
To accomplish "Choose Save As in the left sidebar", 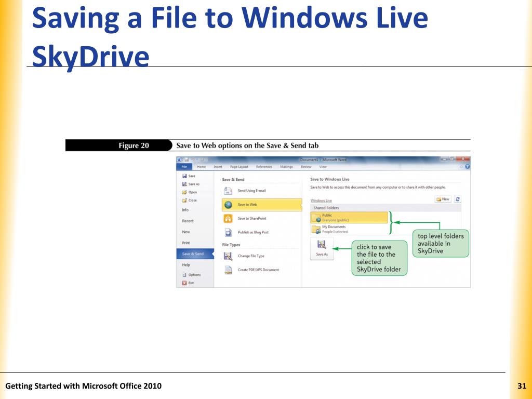I will pyautogui.click(x=191, y=184).
